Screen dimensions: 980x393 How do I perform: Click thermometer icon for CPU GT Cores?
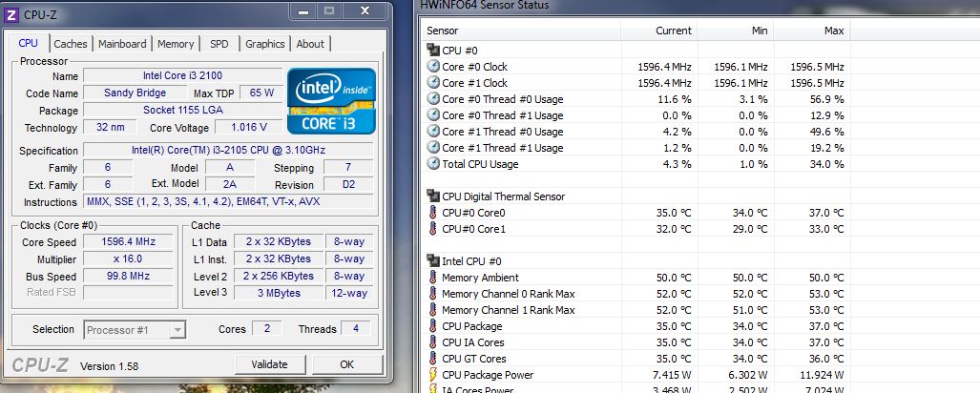(x=433, y=359)
